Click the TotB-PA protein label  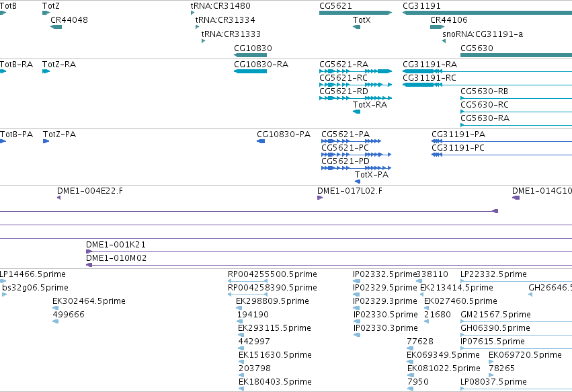pos(16,134)
